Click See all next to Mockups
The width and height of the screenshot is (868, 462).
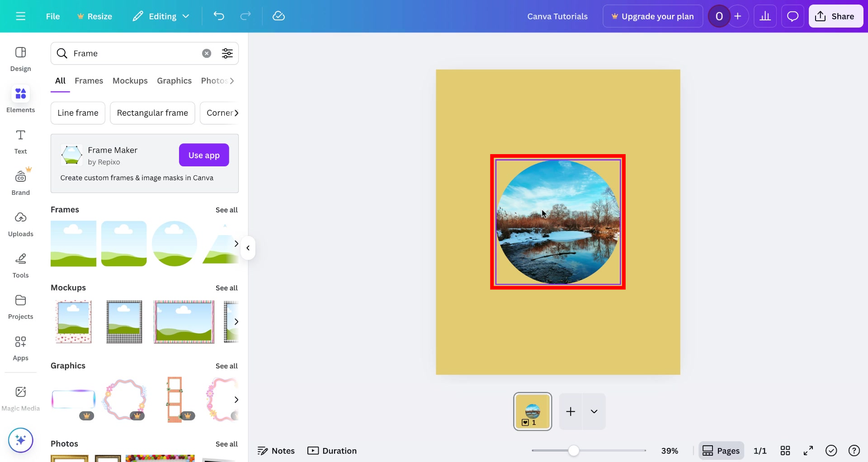(226, 288)
